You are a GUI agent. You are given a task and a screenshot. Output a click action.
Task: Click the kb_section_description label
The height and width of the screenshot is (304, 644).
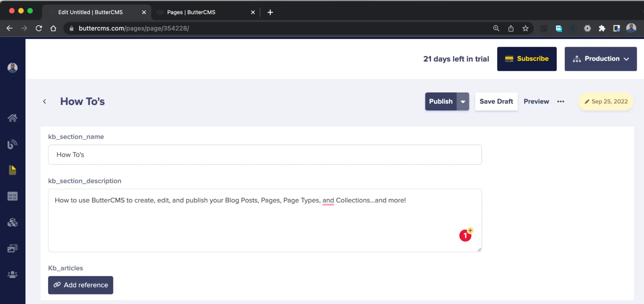click(x=85, y=181)
